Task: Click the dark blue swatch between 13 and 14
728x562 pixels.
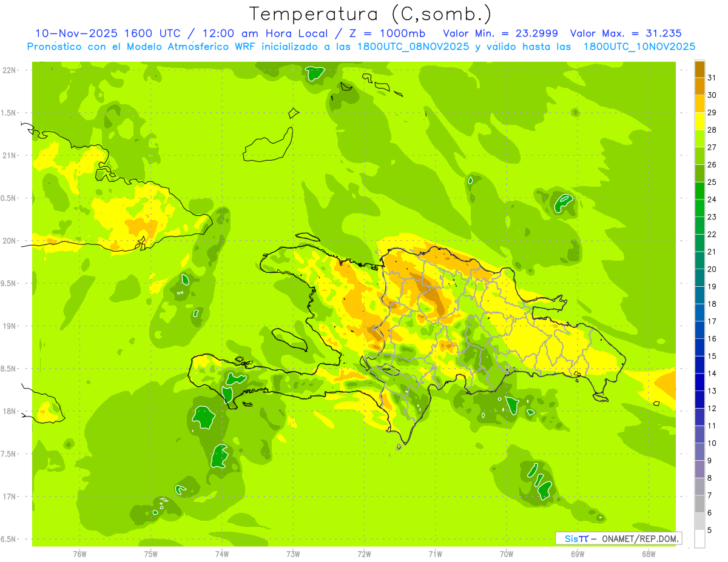Action: (x=699, y=381)
